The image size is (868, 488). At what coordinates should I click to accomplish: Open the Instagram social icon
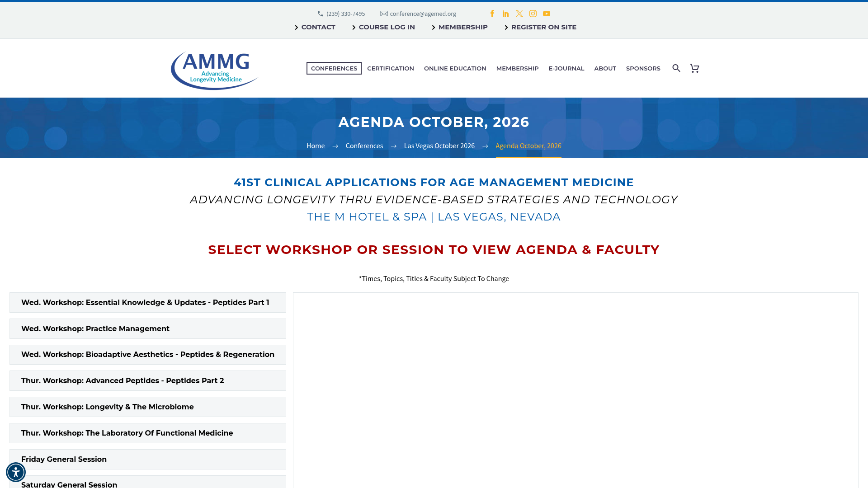coord(533,14)
